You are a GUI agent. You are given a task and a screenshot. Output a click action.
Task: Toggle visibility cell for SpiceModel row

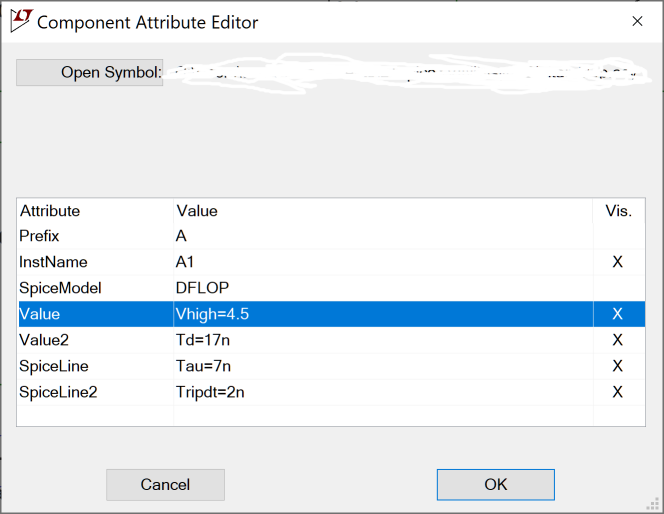[618, 288]
